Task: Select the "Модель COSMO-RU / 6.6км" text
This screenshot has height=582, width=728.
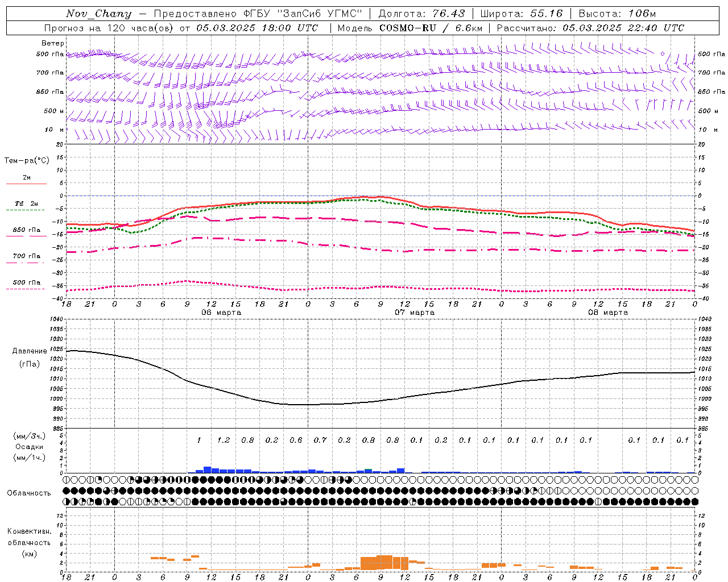Action: (x=410, y=28)
